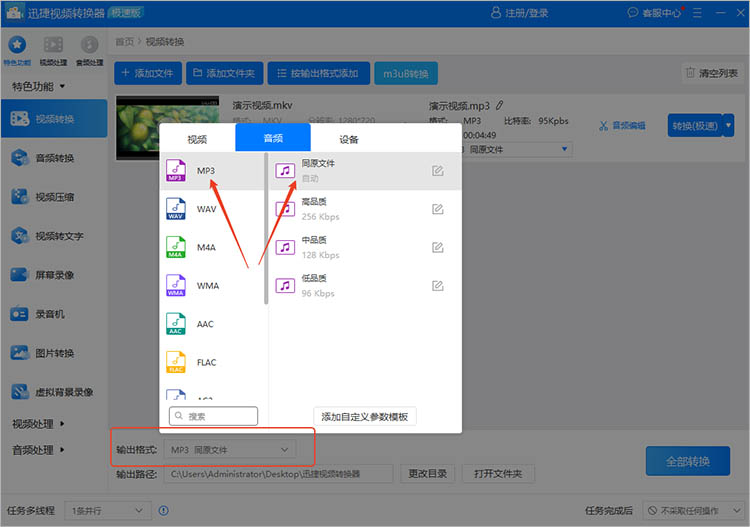Image resolution: width=750 pixels, height=527 pixels.
Task: Select 图片转换 in the sidebar
Action: coord(54,353)
